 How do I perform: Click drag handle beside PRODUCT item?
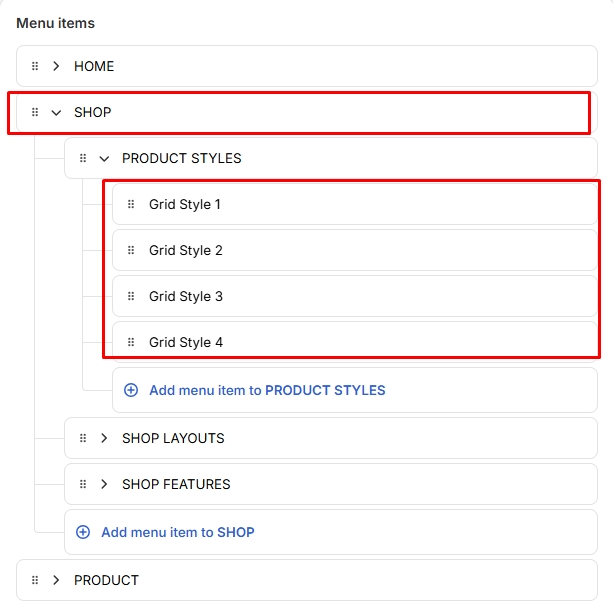click(35, 580)
